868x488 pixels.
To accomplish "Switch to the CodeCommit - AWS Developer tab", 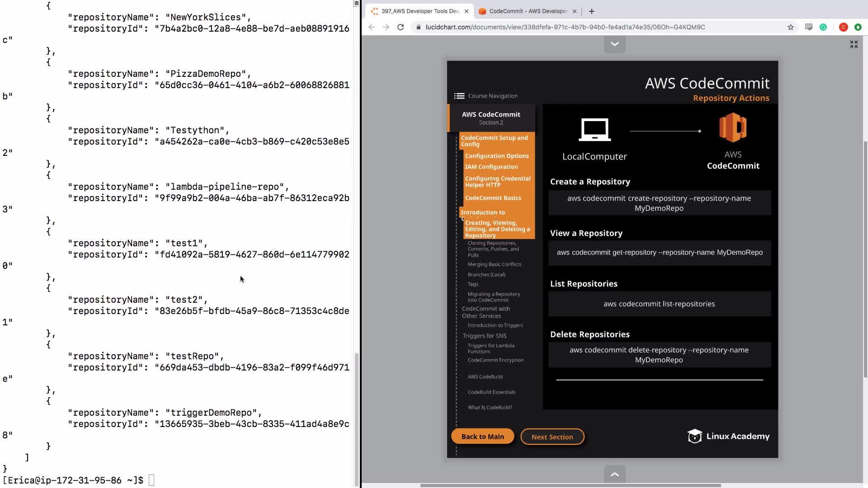I will click(x=528, y=11).
